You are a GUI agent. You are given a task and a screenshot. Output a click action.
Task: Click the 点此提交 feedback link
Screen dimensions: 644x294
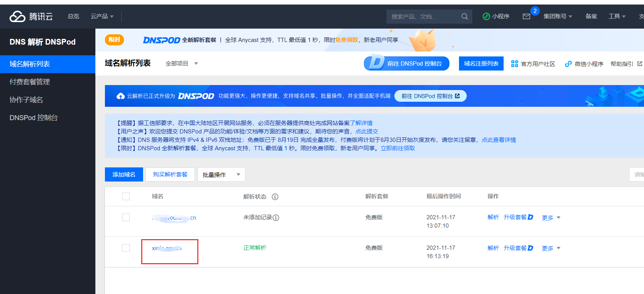coord(367,132)
